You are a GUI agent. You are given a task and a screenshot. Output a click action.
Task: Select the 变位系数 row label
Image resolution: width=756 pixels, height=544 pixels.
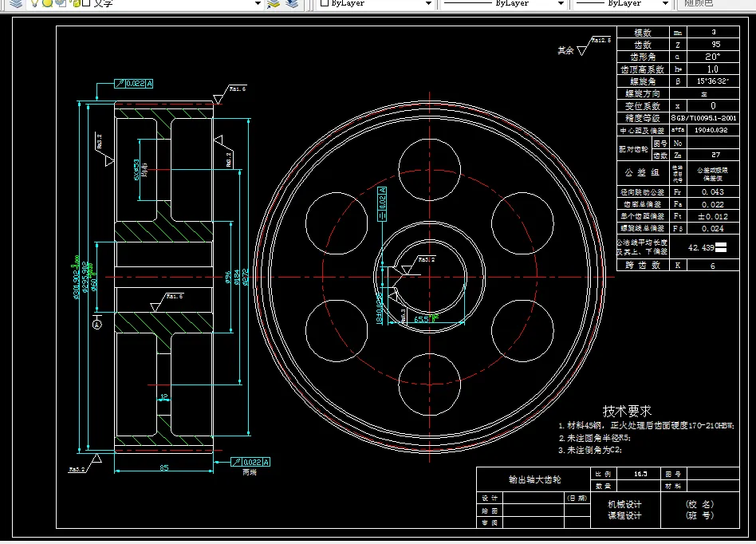[643, 106]
